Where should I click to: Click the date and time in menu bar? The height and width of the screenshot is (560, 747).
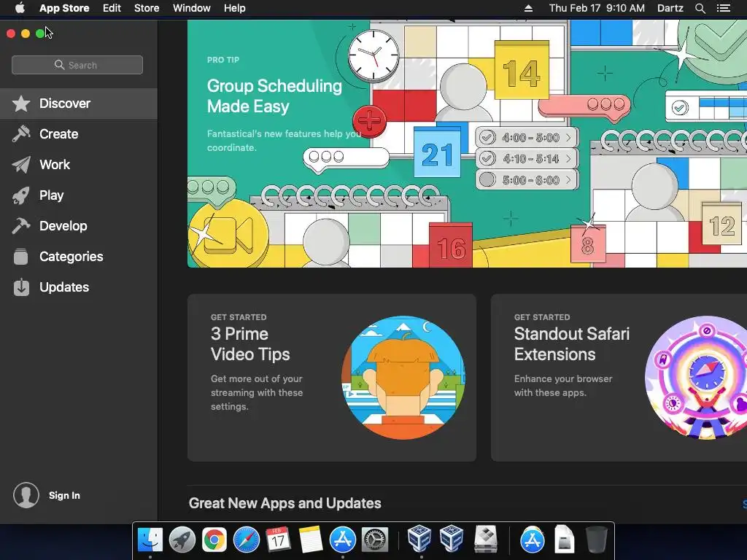pos(597,8)
